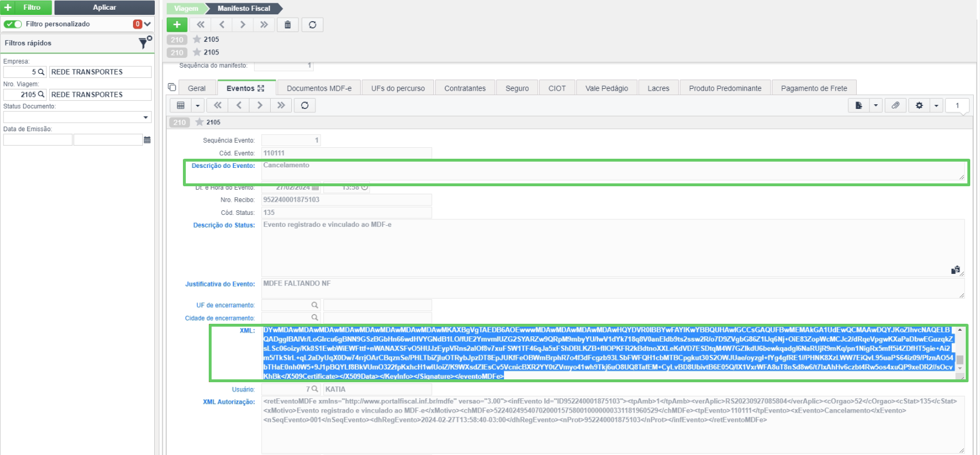Open the Seguro tab
The image size is (980, 455).
[517, 88]
